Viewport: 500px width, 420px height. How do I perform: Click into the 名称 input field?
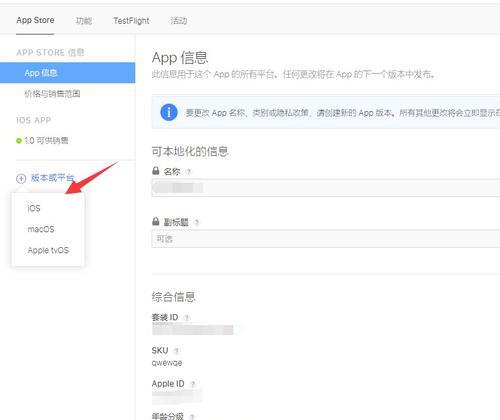tap(326, 188)
